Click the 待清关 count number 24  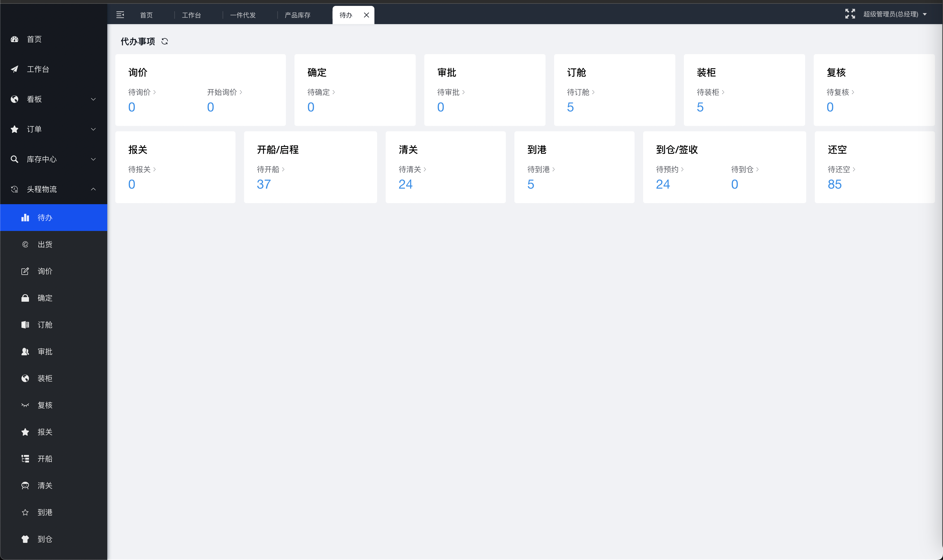[405, 184]
